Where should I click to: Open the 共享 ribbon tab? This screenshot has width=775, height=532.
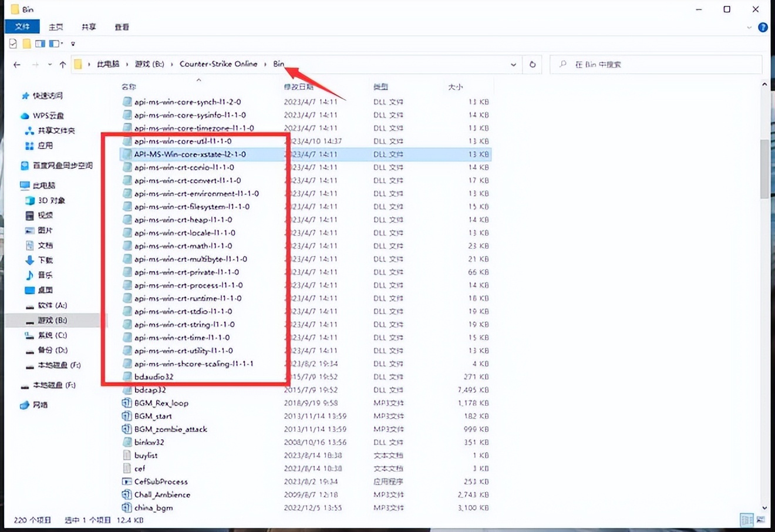click(89, 27)
